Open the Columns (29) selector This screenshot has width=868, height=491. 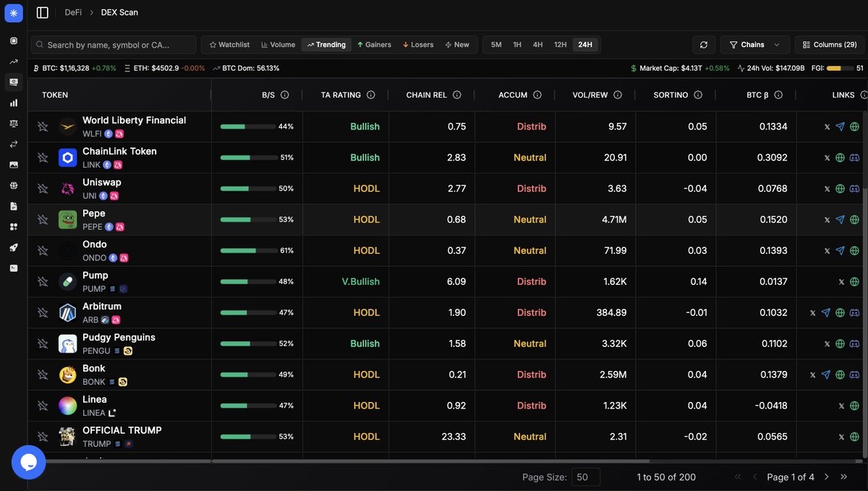(x=830, y=45)
